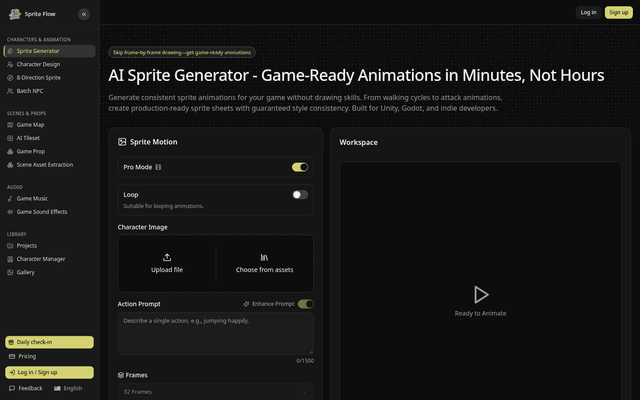Image resolution: width=640 pixels, height=400 pixels.
Task: Click the Log in button at top
Action: point(588,12)
